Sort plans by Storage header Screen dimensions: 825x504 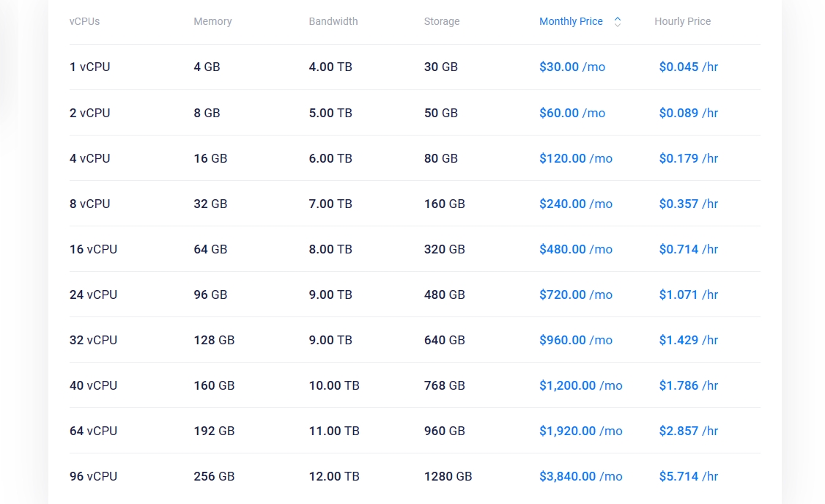(442, 22)
